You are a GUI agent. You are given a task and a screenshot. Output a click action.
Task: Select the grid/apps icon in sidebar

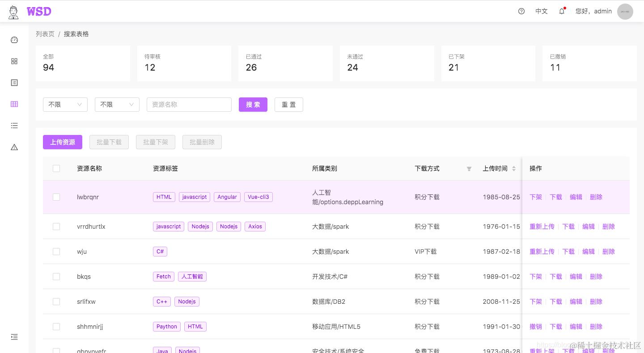(14, 61)
